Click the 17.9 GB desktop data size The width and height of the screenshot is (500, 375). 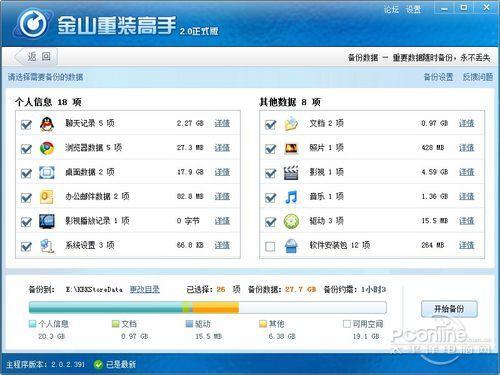point(190,172)
